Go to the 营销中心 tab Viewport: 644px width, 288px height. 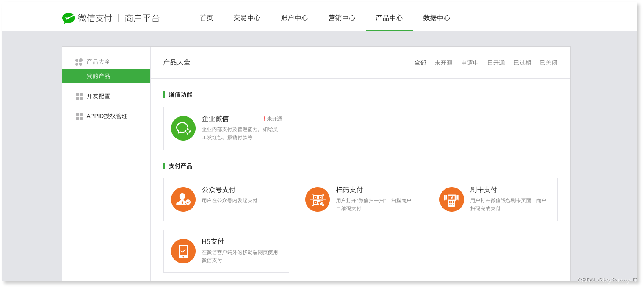(x=342, y=18)
